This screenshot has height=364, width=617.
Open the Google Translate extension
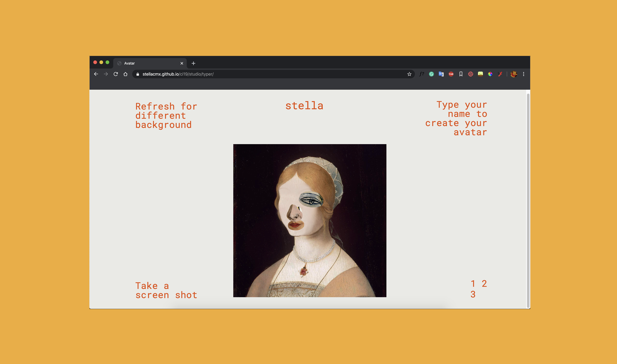tap(441, 74)
